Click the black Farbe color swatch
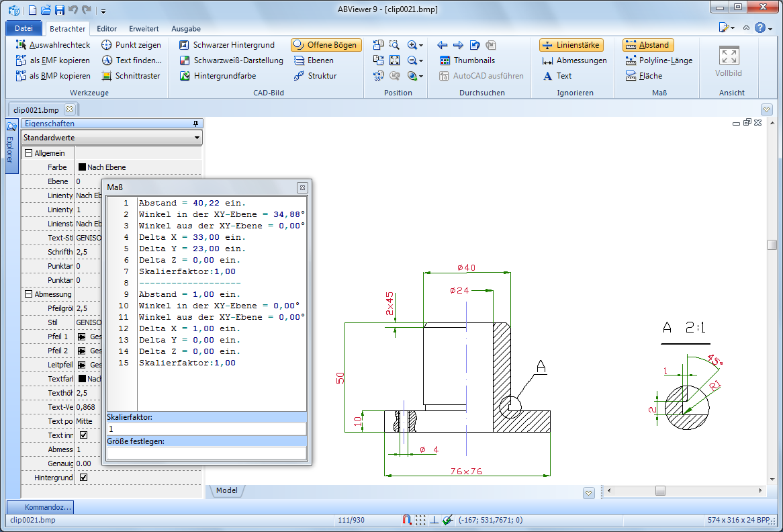The width and height of the screenshot is (783, 532). click(82, 167)
